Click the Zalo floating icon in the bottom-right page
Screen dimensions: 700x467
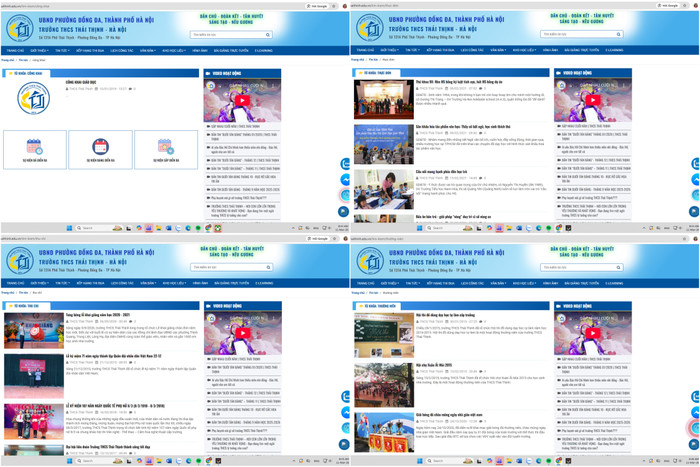(695, 396)
